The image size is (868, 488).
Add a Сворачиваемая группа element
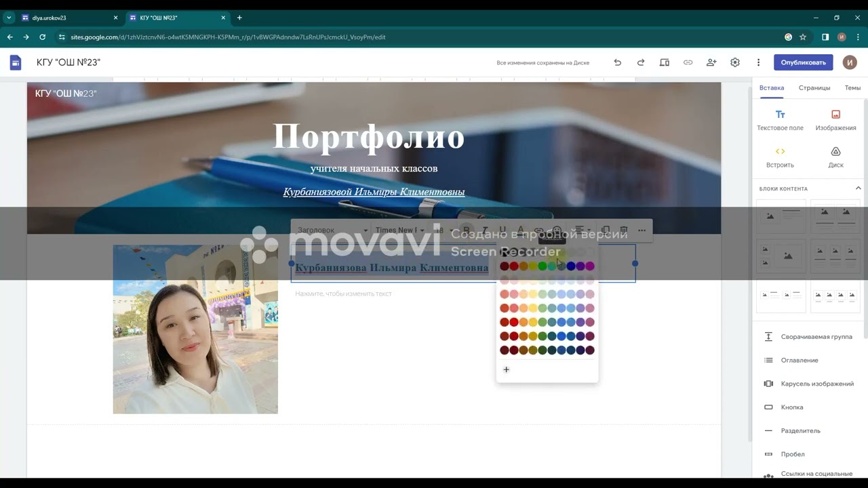[808, 337]
